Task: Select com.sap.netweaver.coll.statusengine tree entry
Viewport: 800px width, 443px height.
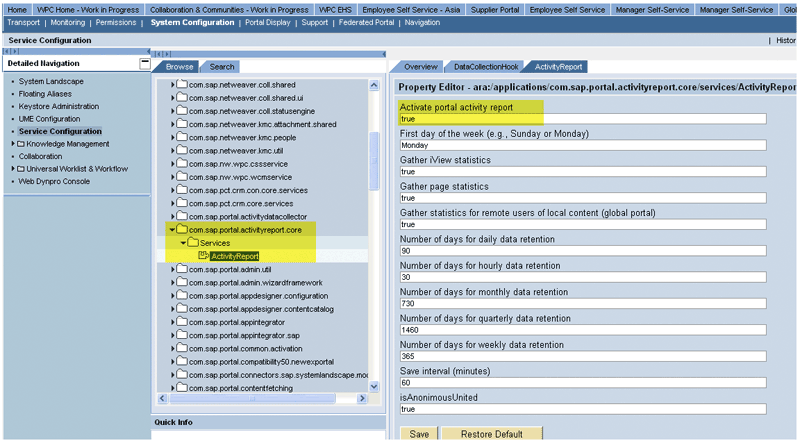Action: (x=252, y=111)
